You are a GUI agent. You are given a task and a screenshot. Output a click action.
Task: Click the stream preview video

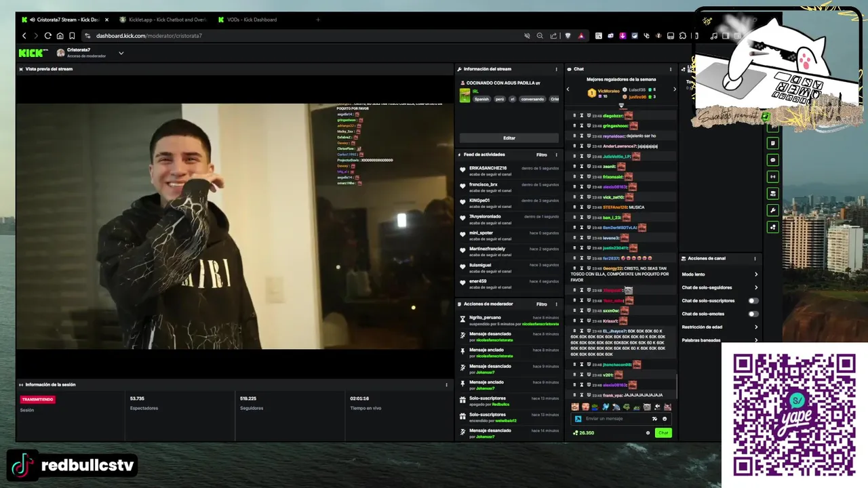click(235, 226)
